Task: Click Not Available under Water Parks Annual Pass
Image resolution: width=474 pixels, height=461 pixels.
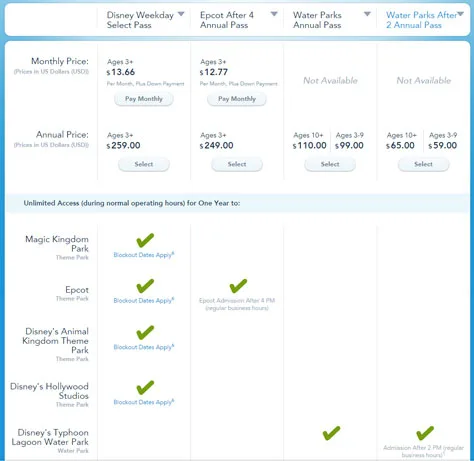Action: 330,81
